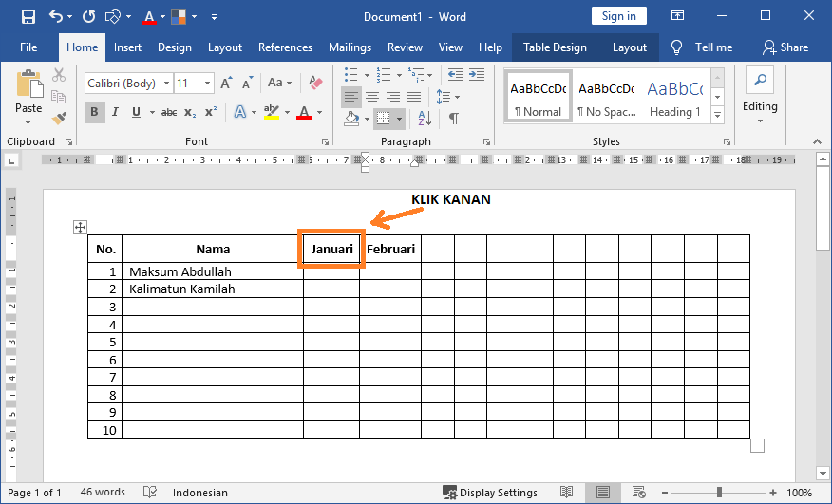Screen dimensions: 832x504
Task: Click the Copy icon in the Clipboard group
Action: [58, 97]
